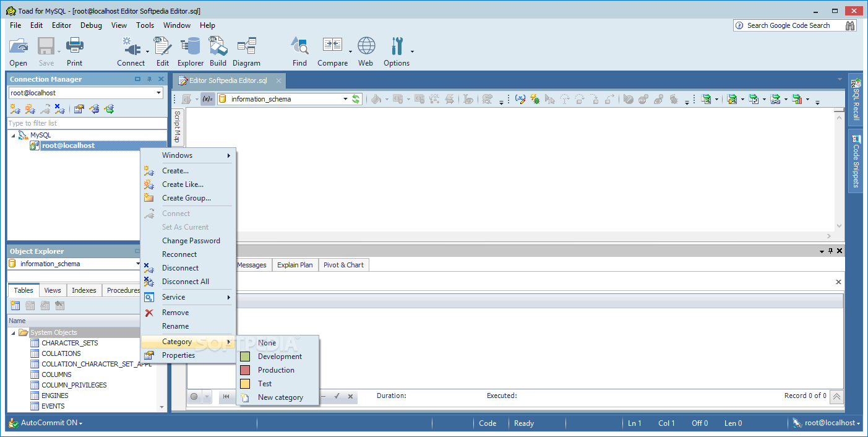Switch to the Views tab
868x437 pixels.
[53, 290]
